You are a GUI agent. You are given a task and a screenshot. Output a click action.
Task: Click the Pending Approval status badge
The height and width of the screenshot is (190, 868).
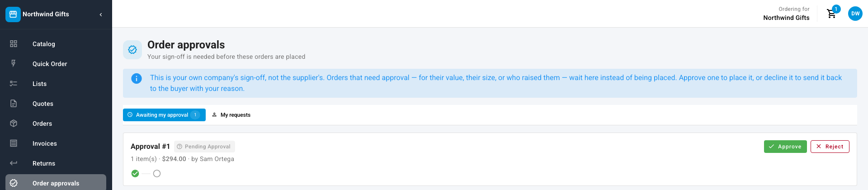(204, 147)
